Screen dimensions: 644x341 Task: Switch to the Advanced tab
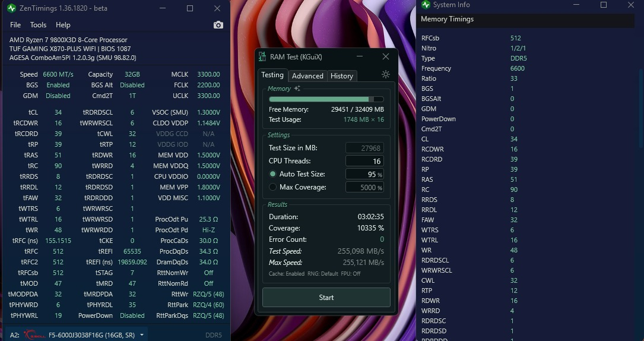click(x=307, y=76)
